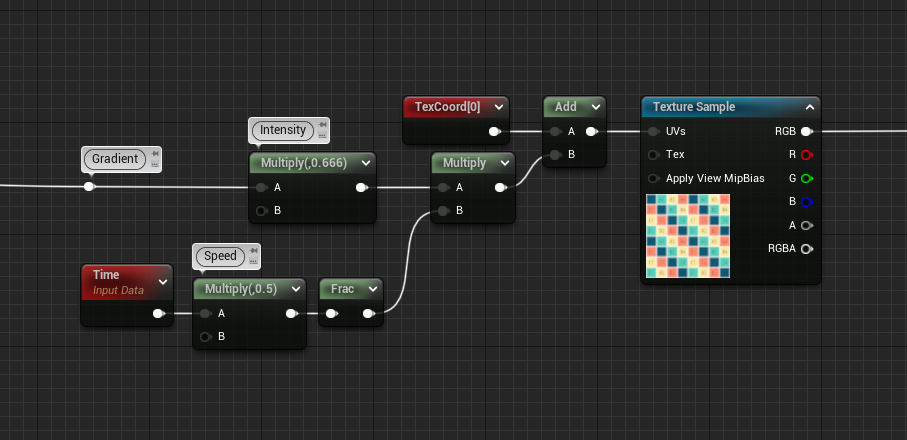
Task: Click the checkered texture preview thumbnail
Action: [x=688, y=236]
